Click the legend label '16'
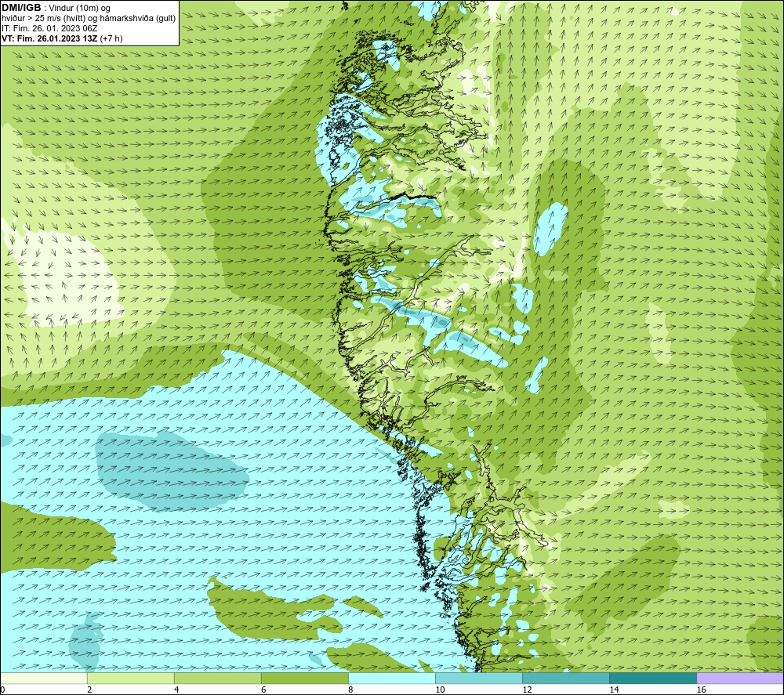Screen dimensions: 784x695 click(x=700, y=690)
